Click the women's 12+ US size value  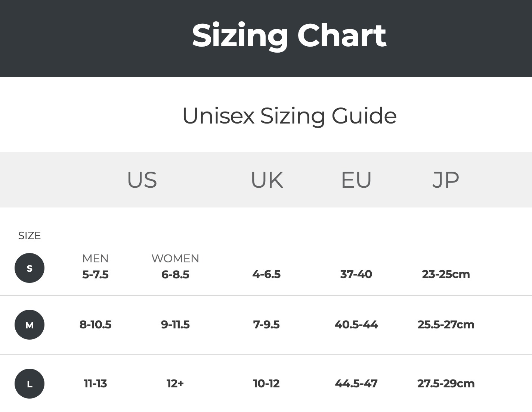[175, 384]
